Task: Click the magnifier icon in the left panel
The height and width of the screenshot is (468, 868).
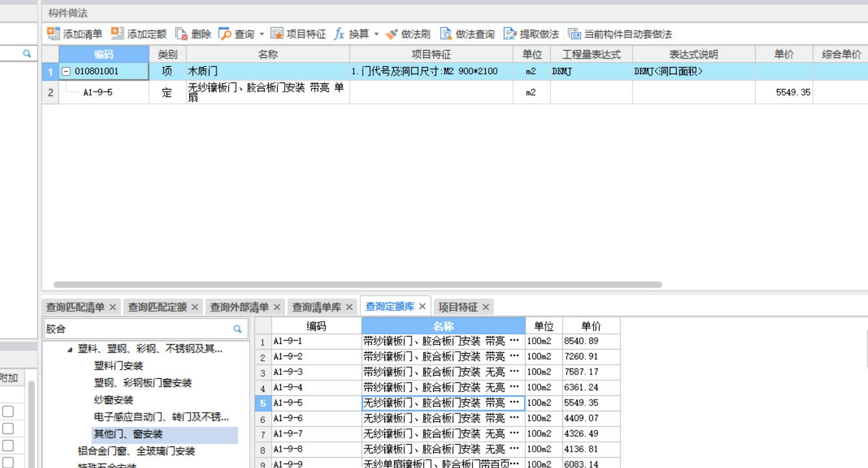Action: 27,54
